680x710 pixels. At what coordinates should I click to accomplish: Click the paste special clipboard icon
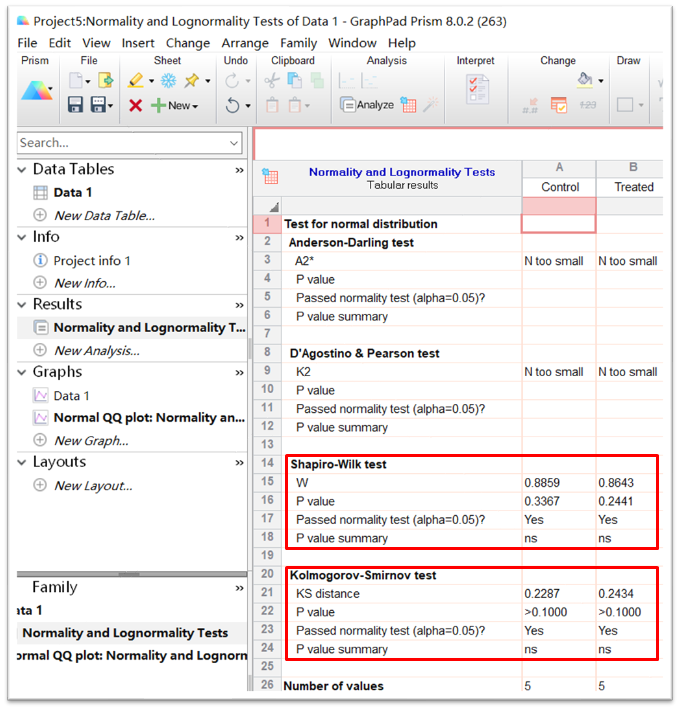tap(295, 105)
